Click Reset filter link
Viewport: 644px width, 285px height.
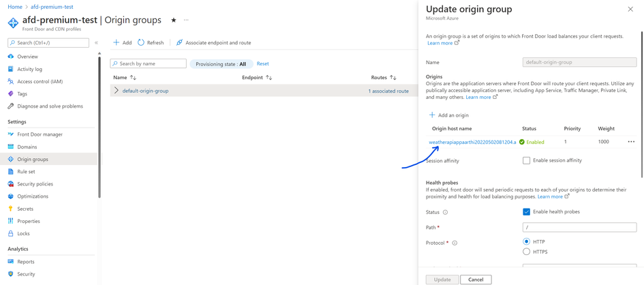(263, 63)
